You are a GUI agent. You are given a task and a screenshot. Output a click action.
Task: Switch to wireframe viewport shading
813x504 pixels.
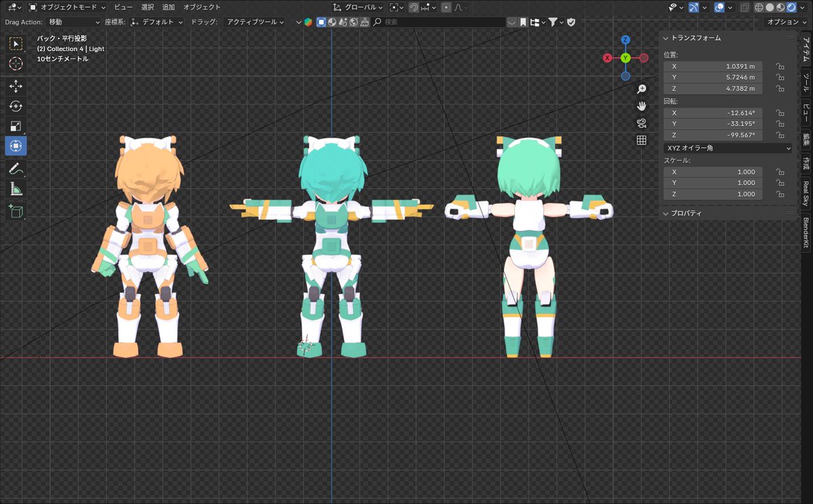759,7
